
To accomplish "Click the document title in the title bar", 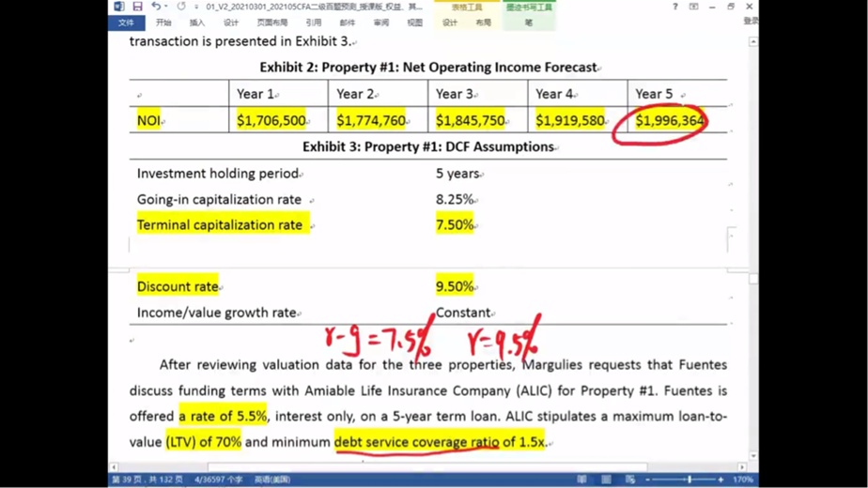I will [314, 7].
